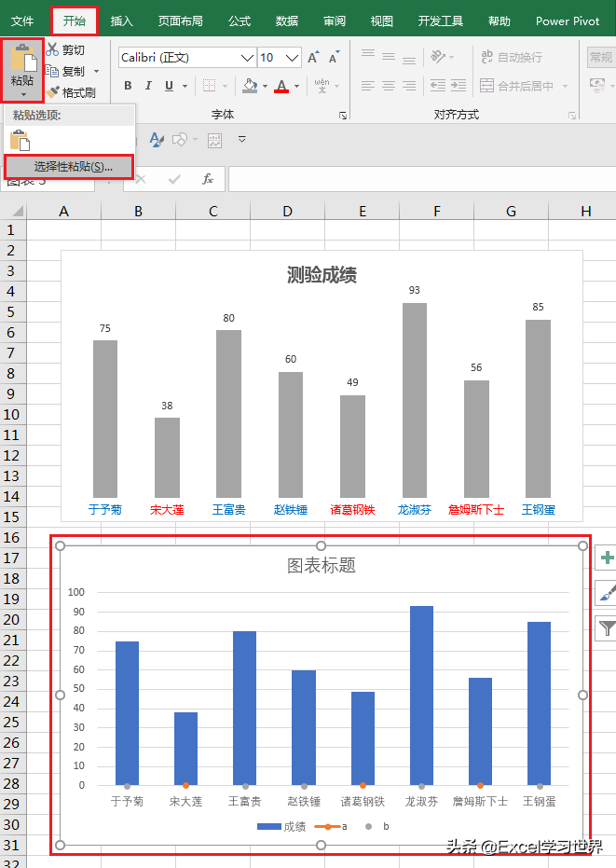Switch to the 插入 tab

tap(122, 21)
